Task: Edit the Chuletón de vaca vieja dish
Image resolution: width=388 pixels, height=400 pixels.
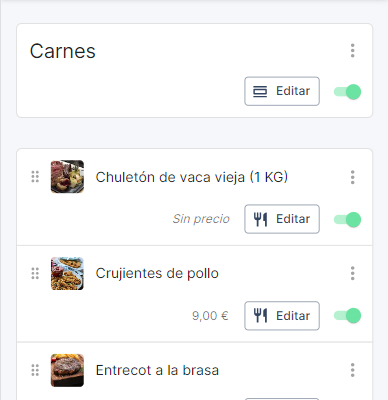Action: coord(282,219)
